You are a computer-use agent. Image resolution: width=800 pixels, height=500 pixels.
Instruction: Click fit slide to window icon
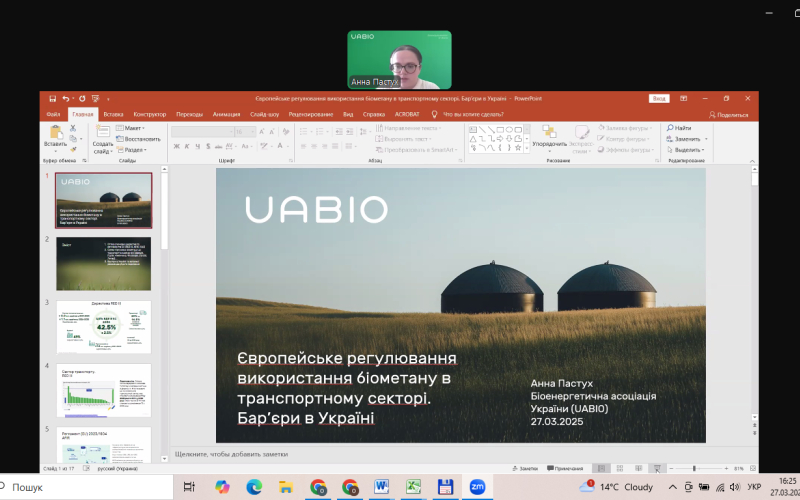[753, 468]
